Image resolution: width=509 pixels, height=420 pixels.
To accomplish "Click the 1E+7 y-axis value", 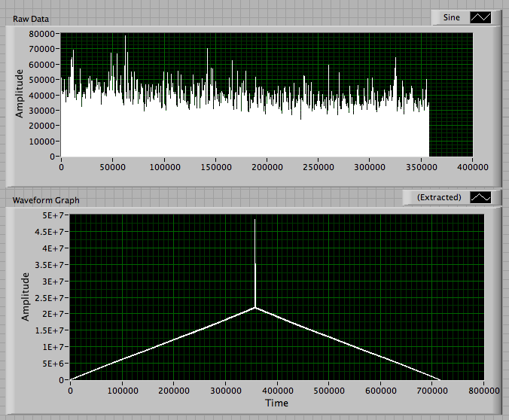I will click(x=53, y=347).
